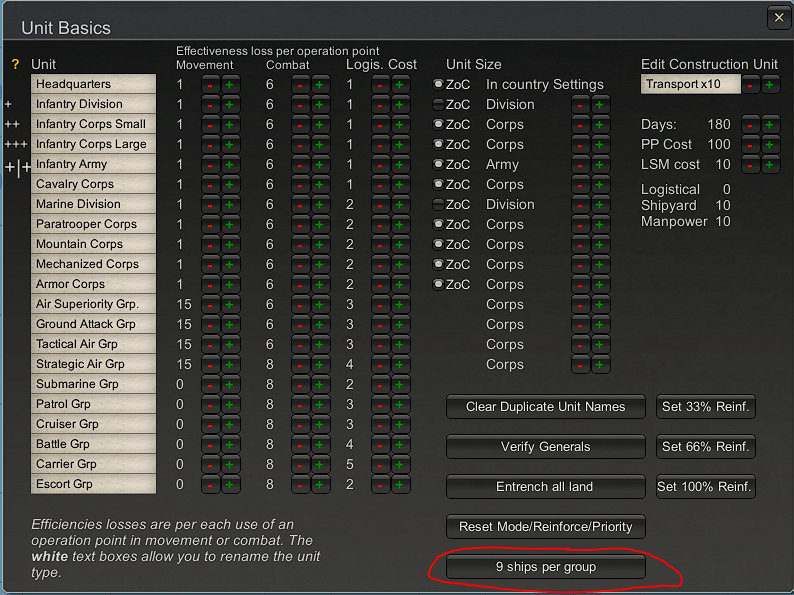
Task: Click the Manpower value 10
Action: click(x=723, y=221)
